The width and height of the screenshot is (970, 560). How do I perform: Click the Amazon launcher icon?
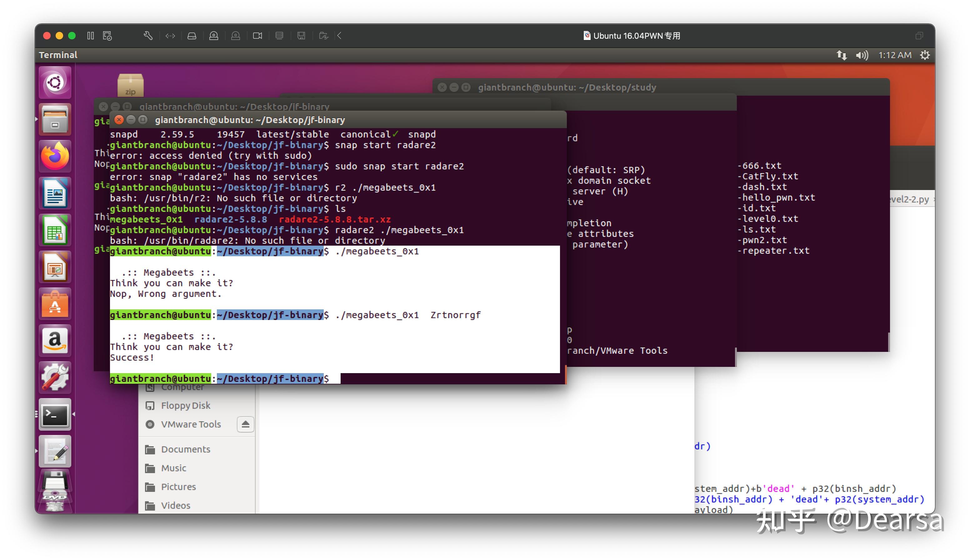pyautogui.click(x=55, y=341)
